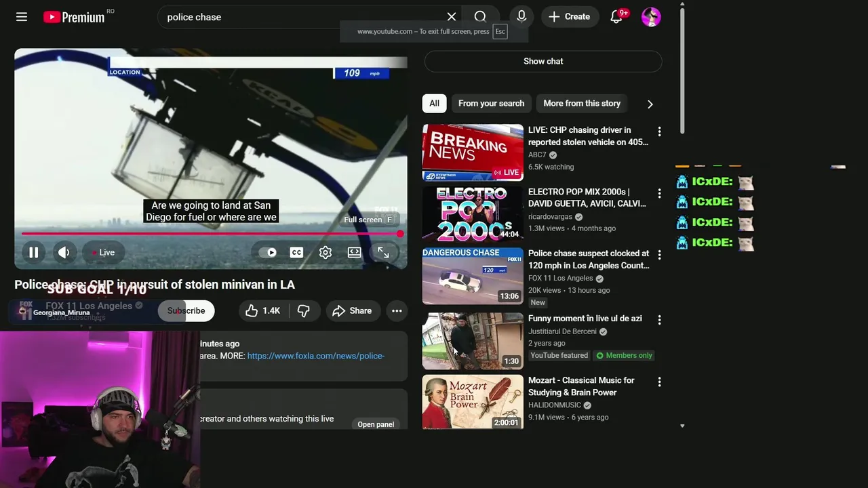
Task: Select the All filter chip
Action: coord(434,103)
